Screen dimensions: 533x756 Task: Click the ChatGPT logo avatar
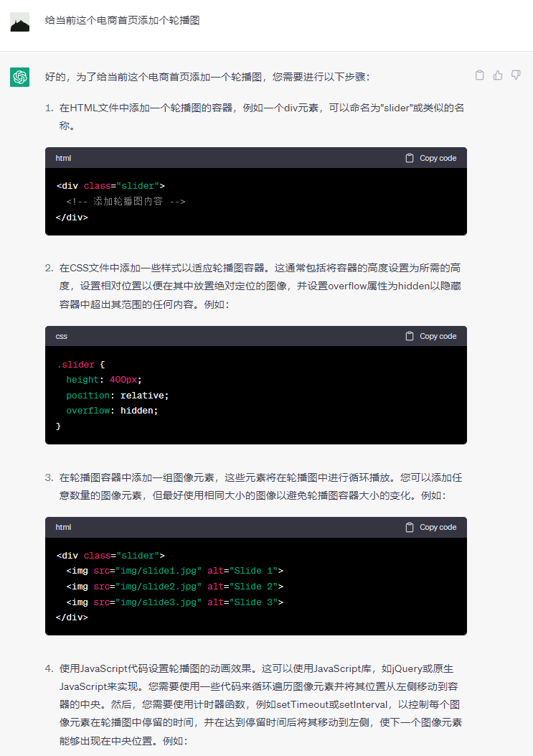pyautogui.click(x=19, y=77)
